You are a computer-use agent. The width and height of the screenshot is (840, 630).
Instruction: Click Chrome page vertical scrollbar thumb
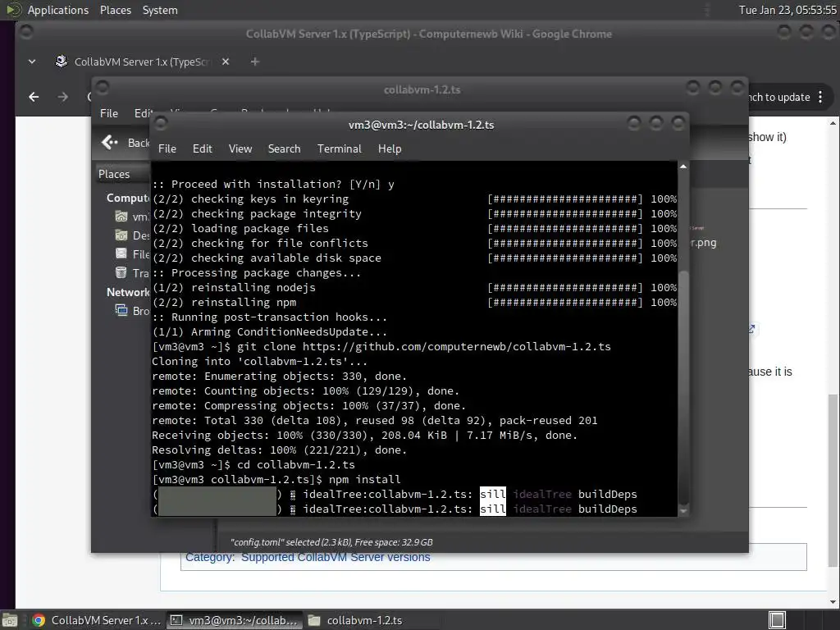(833, 479)
